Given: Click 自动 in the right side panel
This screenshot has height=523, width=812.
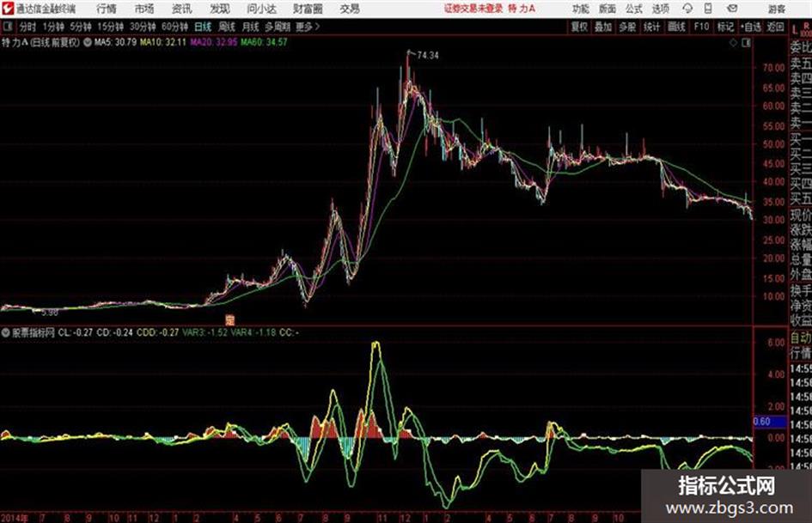Looking at the screenshot, I should click(801, 338).
